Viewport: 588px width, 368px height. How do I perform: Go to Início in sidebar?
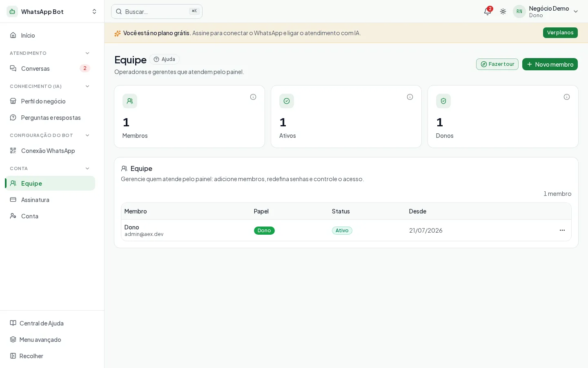click(50, 35)
